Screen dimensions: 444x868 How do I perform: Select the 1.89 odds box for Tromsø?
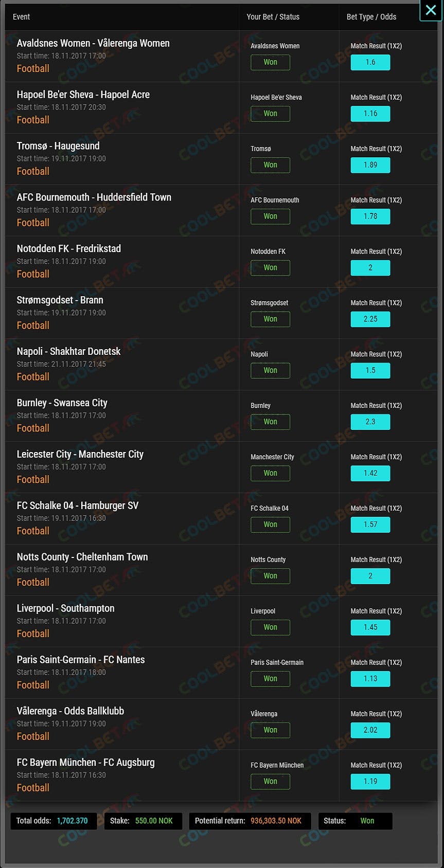pyautogui.click(x=370, y=165)
